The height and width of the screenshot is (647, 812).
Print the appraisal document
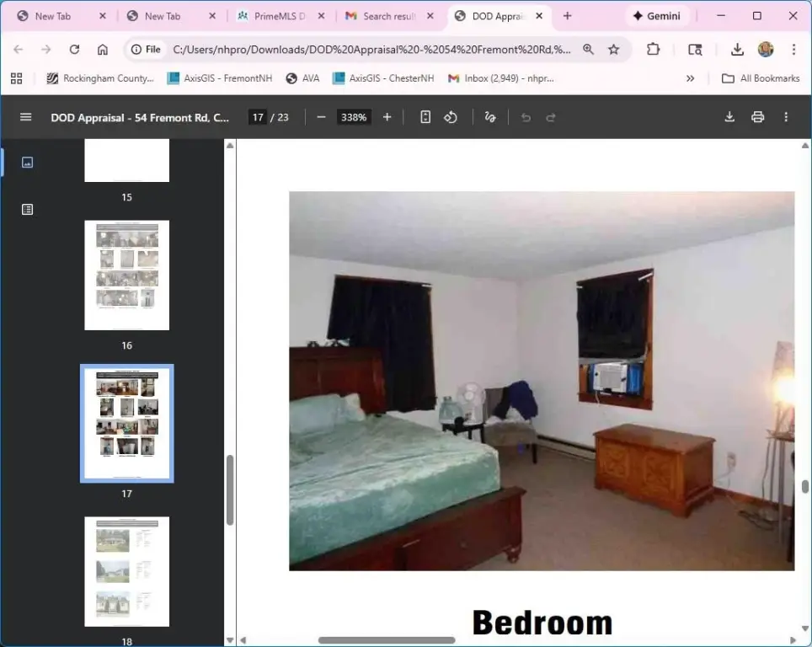757,117
